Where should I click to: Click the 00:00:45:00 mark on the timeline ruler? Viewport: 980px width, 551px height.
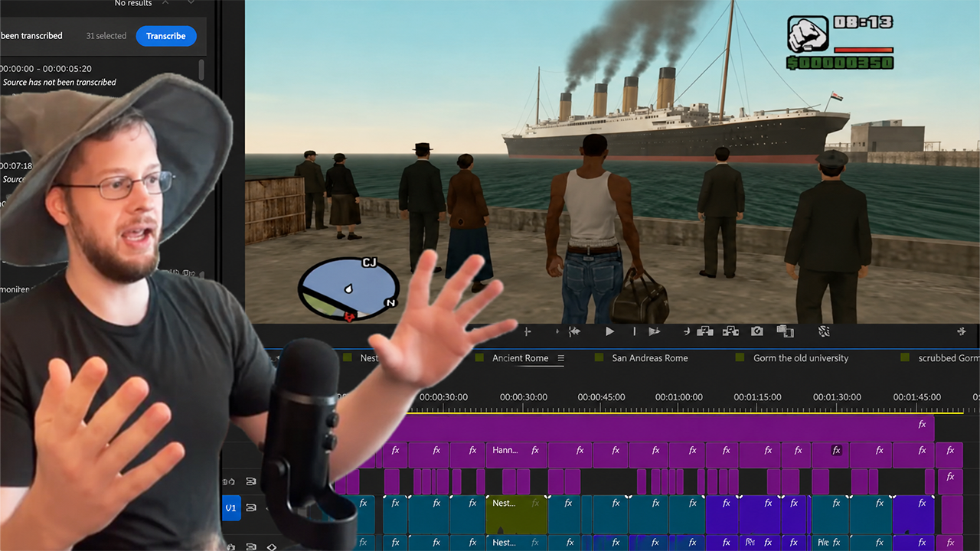(x=601, y=397)
